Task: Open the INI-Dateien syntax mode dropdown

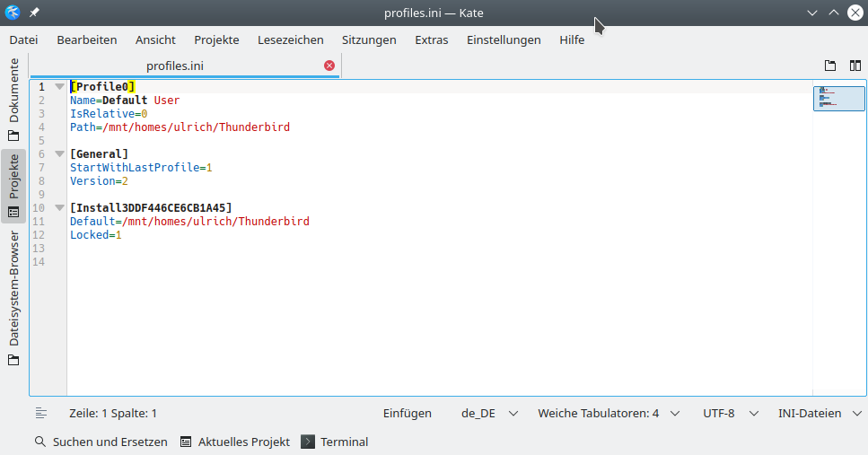Action: 820,413
